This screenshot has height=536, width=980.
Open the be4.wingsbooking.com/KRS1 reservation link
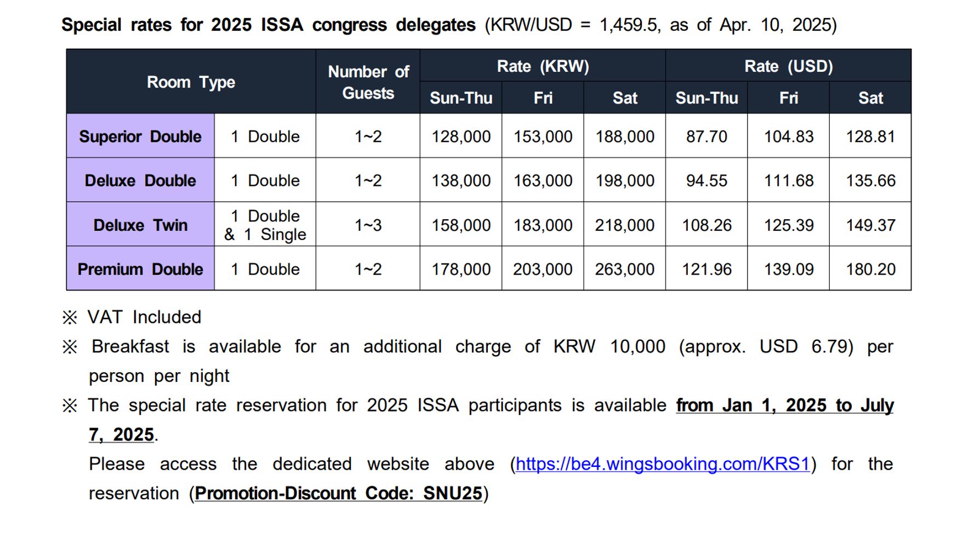(662, 464)
